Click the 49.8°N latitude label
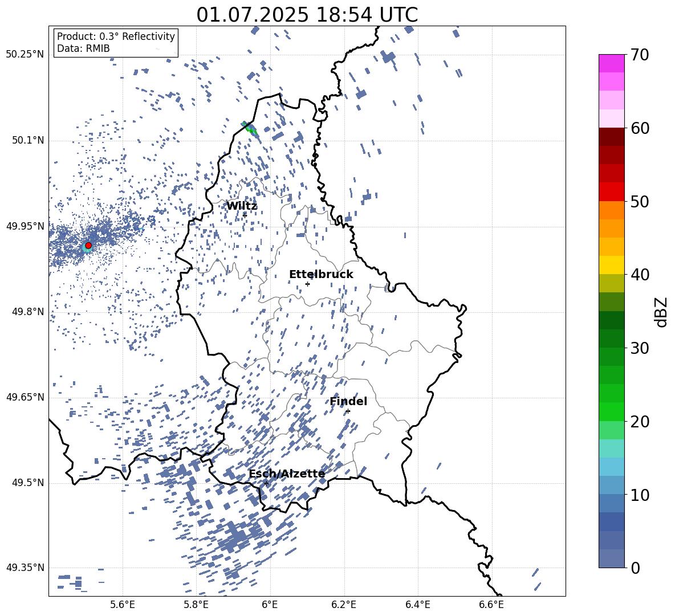 [x=27, y=312]
